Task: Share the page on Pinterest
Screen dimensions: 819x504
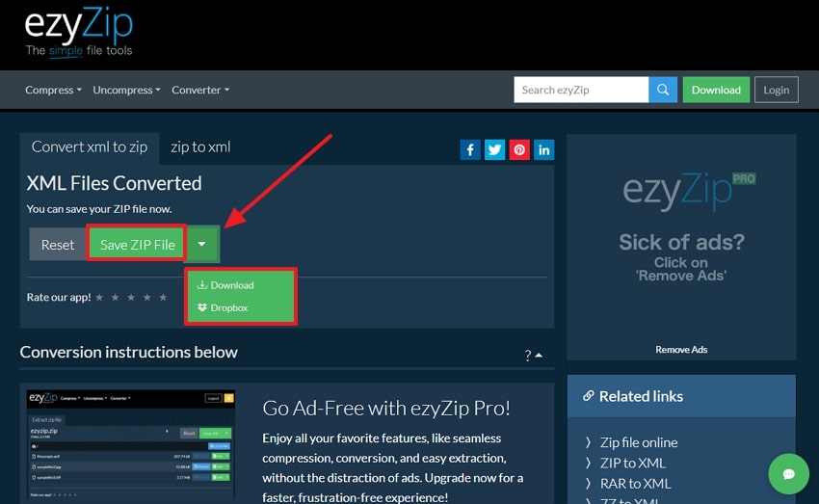Action: pyautogui.click(x=519, y=150)
